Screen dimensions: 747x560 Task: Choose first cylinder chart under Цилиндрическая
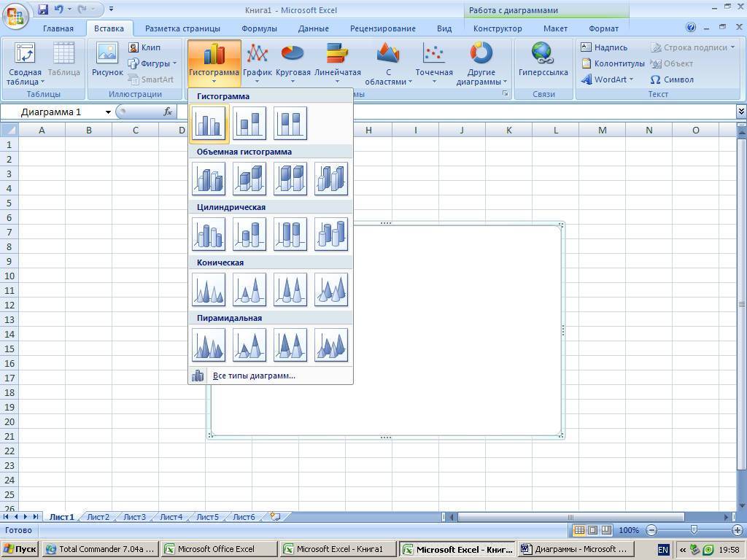209,234
